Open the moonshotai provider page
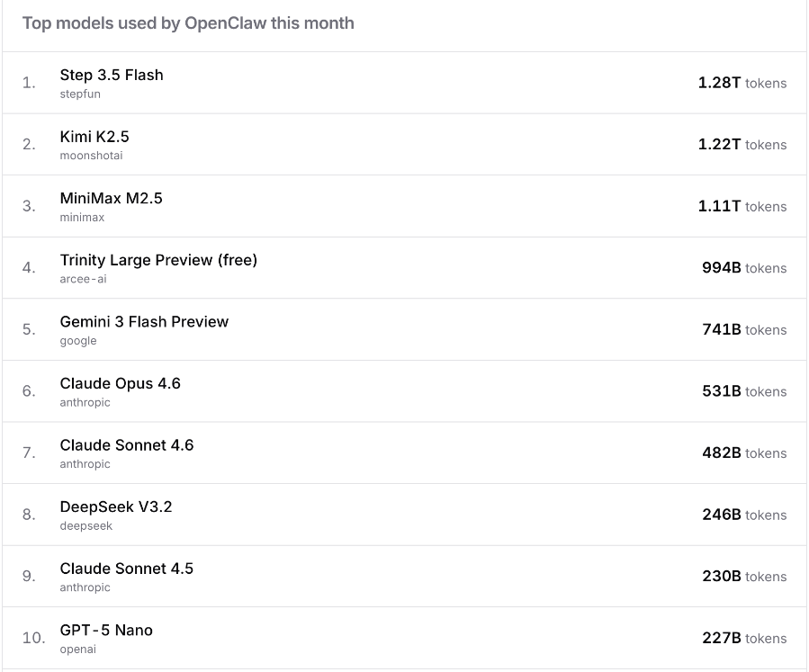Screen dimensions: 809x672 click(x=91, y=156)
